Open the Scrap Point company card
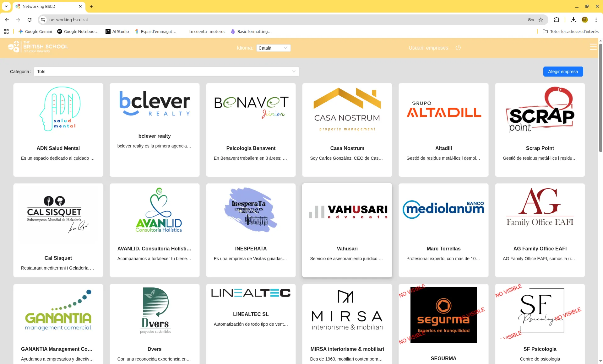This screenshot has width=603, height=364. (x=540, y=130)
